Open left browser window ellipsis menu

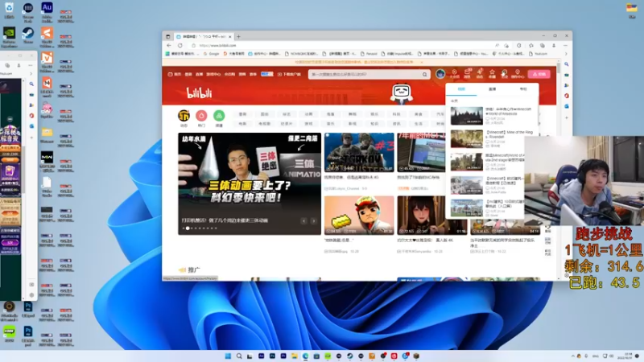click(30, 65)
